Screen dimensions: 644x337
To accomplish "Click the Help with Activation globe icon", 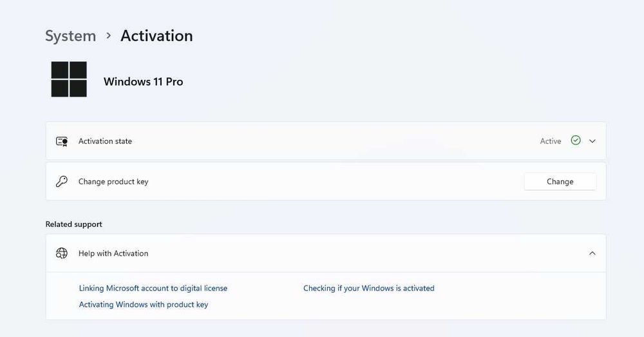I will (62, 253).
